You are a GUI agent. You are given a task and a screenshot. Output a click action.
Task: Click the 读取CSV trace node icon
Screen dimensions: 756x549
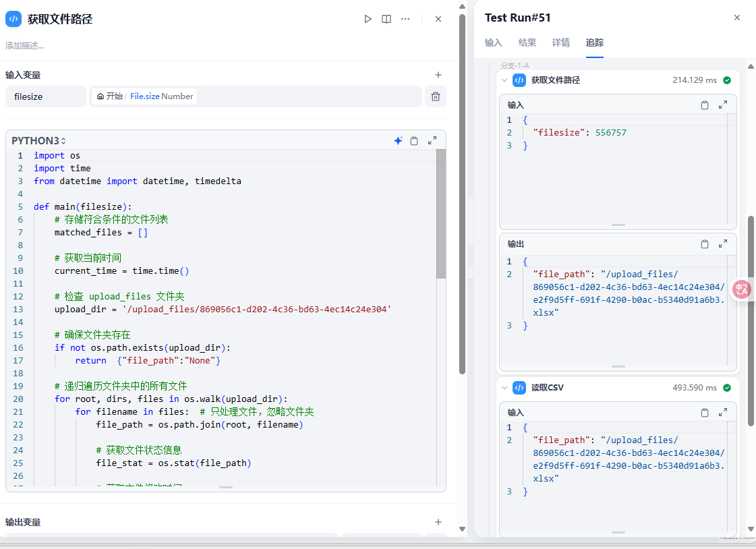click(x=519, y=388)
